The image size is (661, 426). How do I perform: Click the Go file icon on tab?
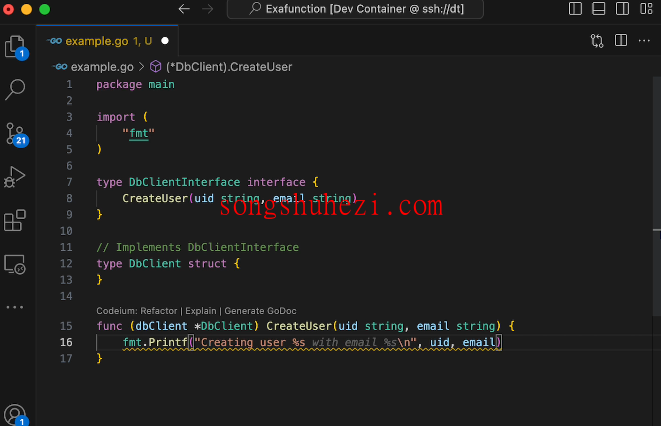point(54,41)
